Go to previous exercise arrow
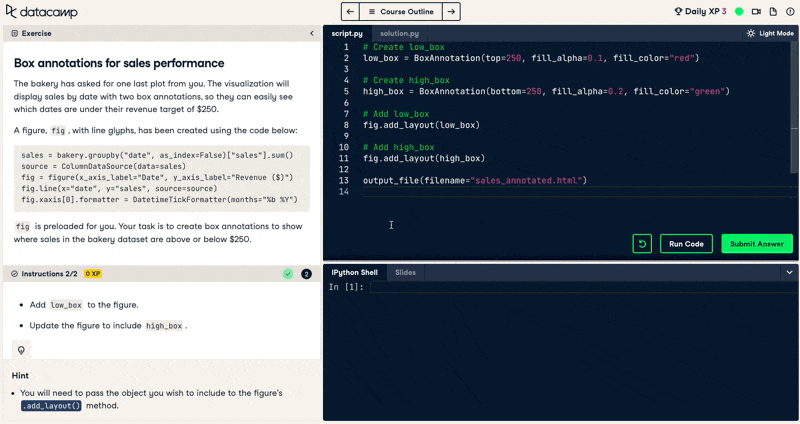This screenshot has width=800, height=424. tap(350, 12)
